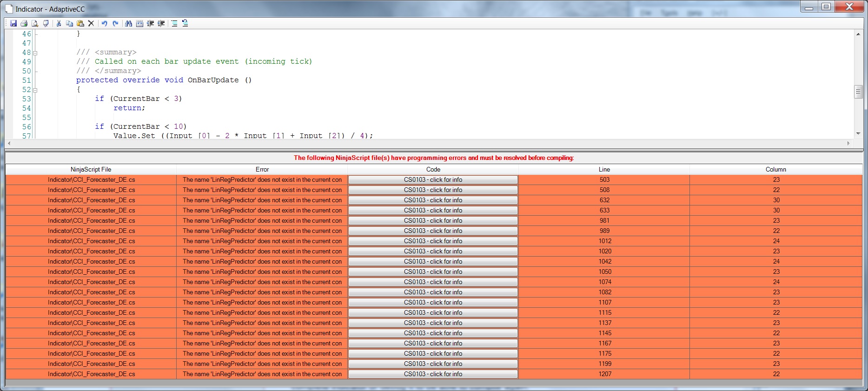The image size is (868, 391).
Task: Redo the last undone edit
Action: 115,23
